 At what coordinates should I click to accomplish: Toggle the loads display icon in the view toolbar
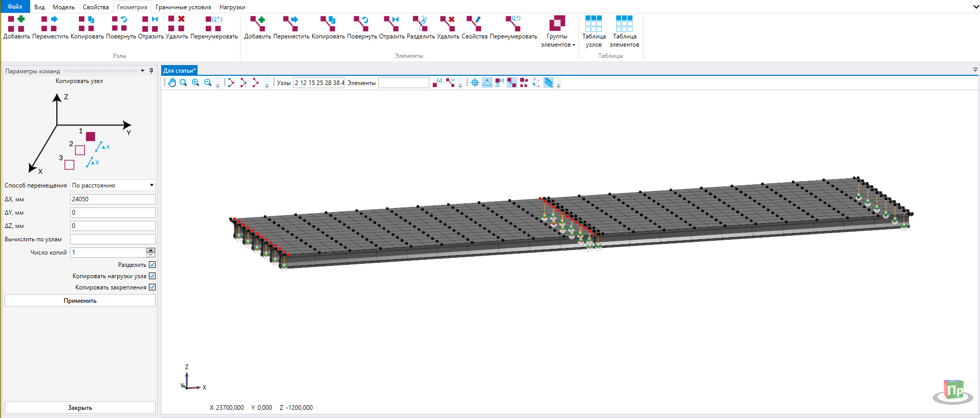(x=499, y=82)
